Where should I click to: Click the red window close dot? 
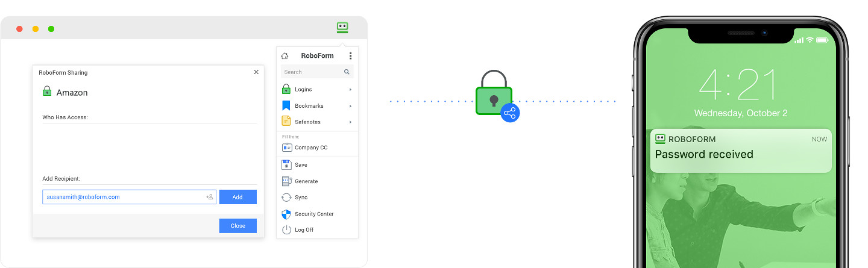click(19, 29)
